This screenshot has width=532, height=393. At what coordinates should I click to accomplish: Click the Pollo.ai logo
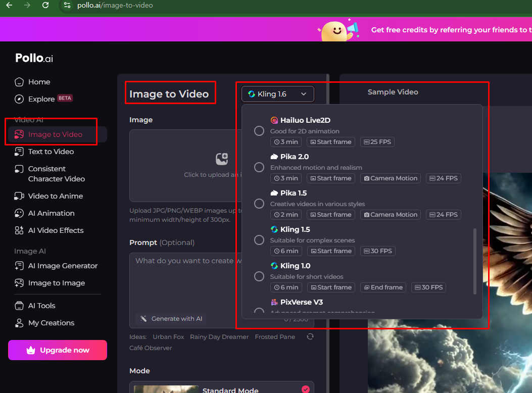pyautogui.click(x=34, y=58)
